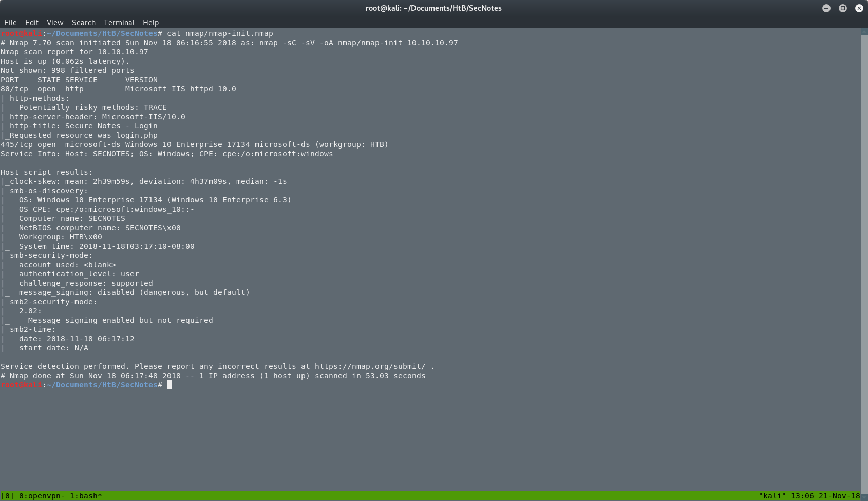Click the restore window icon
Image resolution: width=868 pixels, height=501 pixels.
point(842,8)
